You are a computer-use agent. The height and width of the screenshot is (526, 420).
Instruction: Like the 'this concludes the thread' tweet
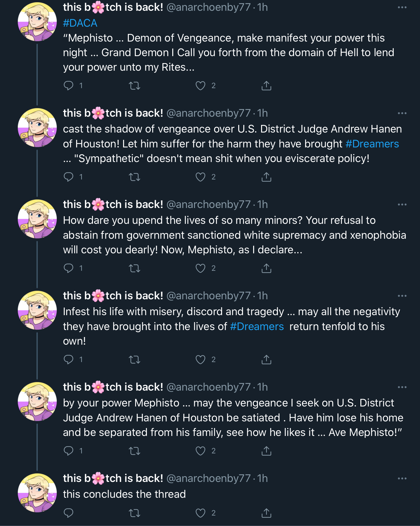[x=200, y=513]
